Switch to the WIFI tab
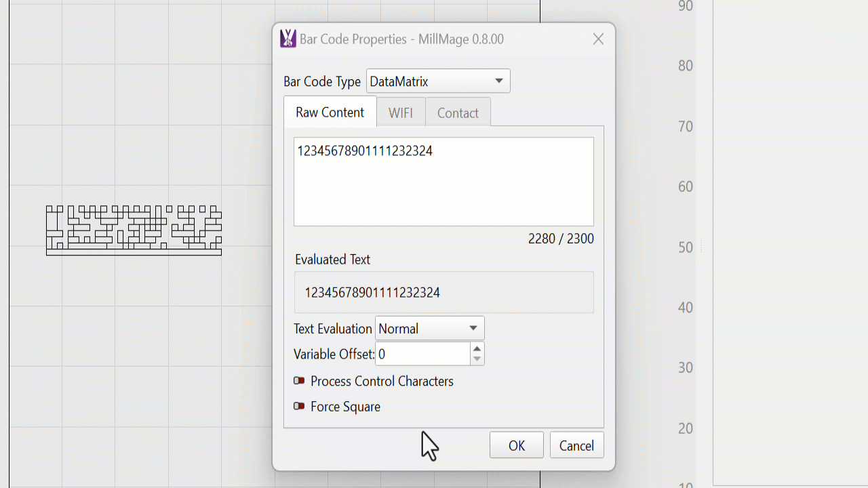Image resolution: width=868 pixels, height=488 pixels. [400, 113]
